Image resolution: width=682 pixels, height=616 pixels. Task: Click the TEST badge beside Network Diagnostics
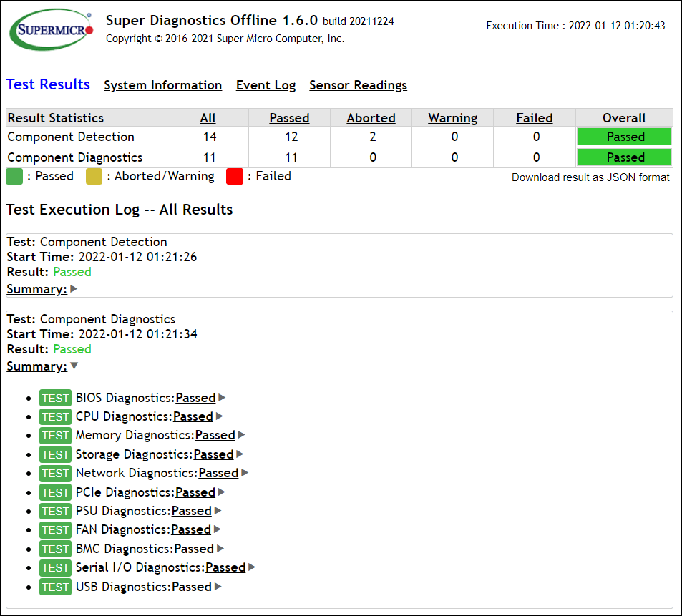tap(55, 474)
